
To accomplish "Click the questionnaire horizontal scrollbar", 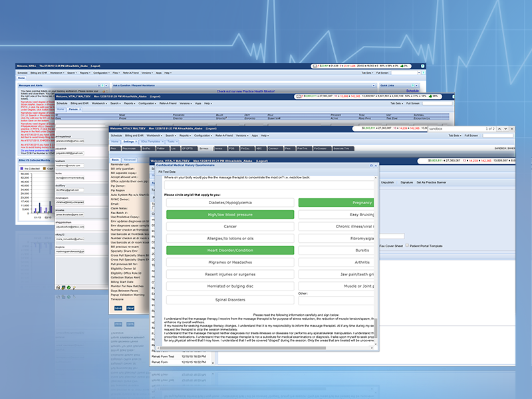I will [243, 348].
